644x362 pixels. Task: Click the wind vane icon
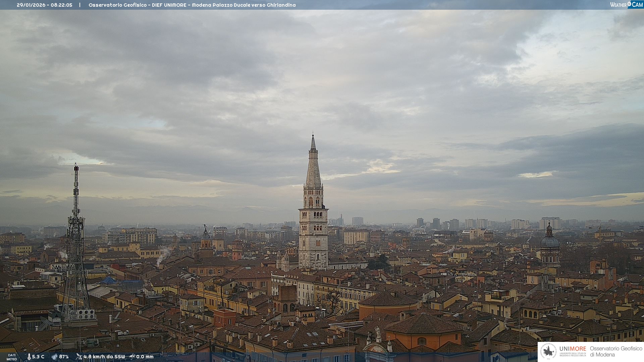coord(79,357)
